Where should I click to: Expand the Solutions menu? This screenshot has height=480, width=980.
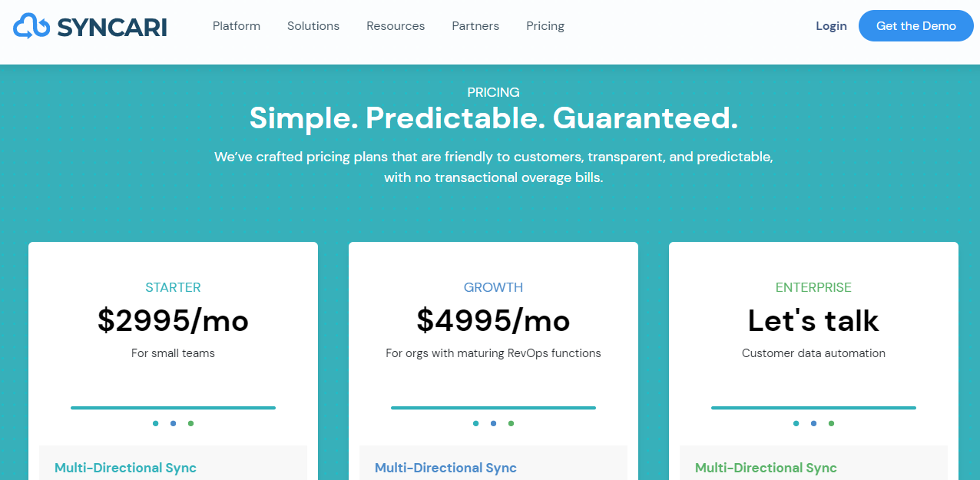tap(313, 25)
